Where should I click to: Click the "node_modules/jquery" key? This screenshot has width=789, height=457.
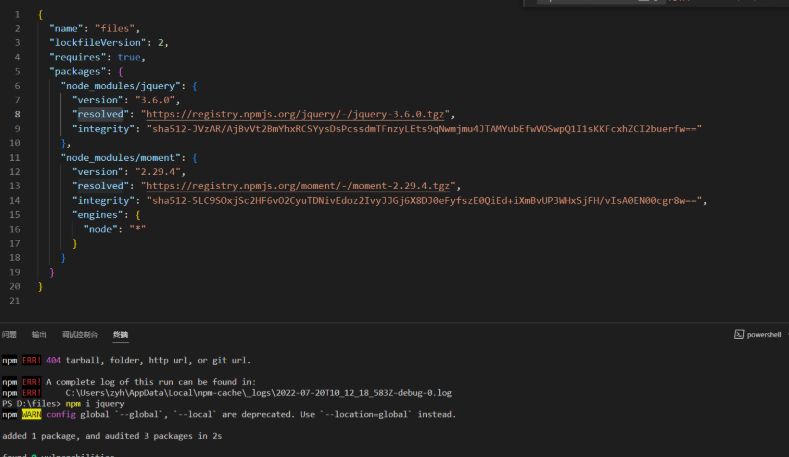click(122, 86)
